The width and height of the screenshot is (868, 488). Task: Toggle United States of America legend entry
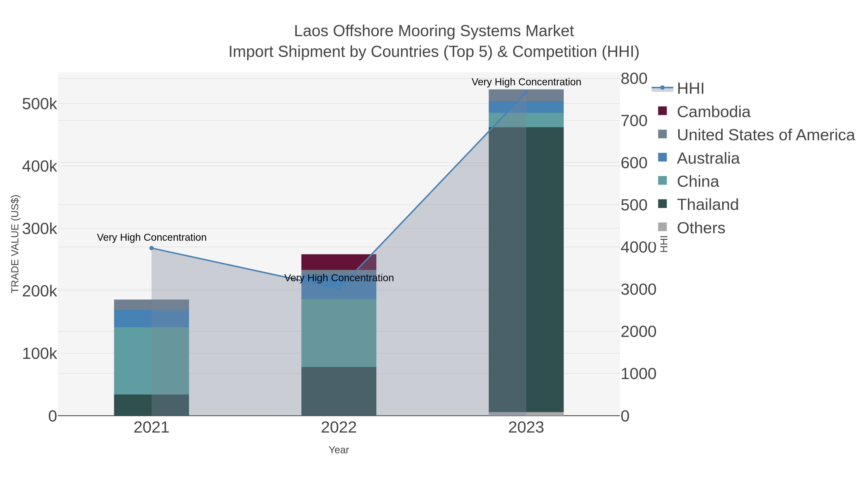(756, 135)
